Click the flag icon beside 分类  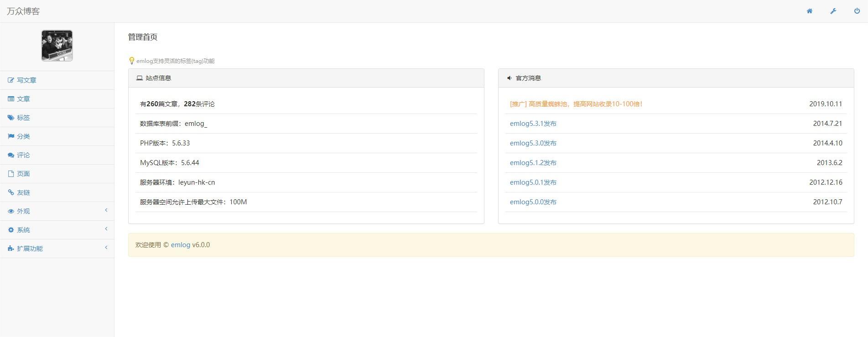click(11, 136)
